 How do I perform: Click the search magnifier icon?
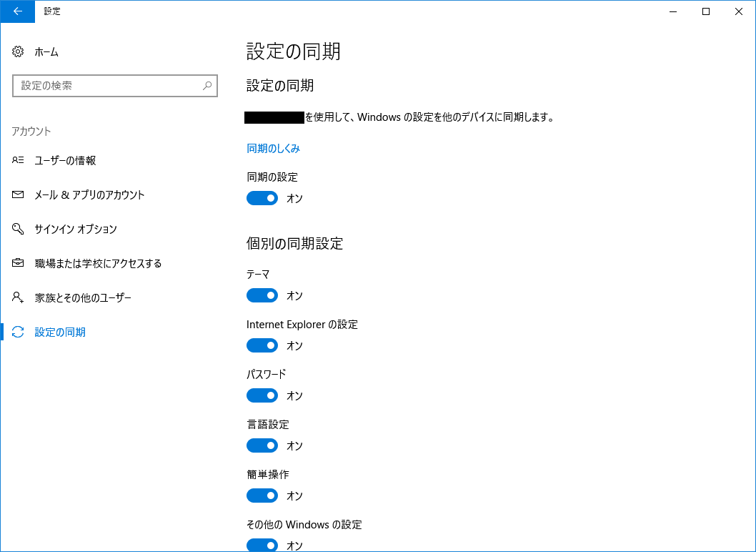(207, 86)
